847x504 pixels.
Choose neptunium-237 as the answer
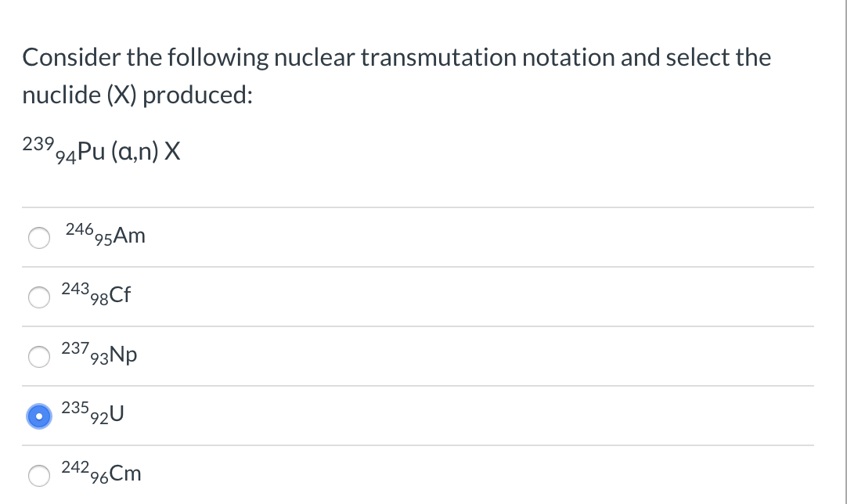click(x=38, y=356)
